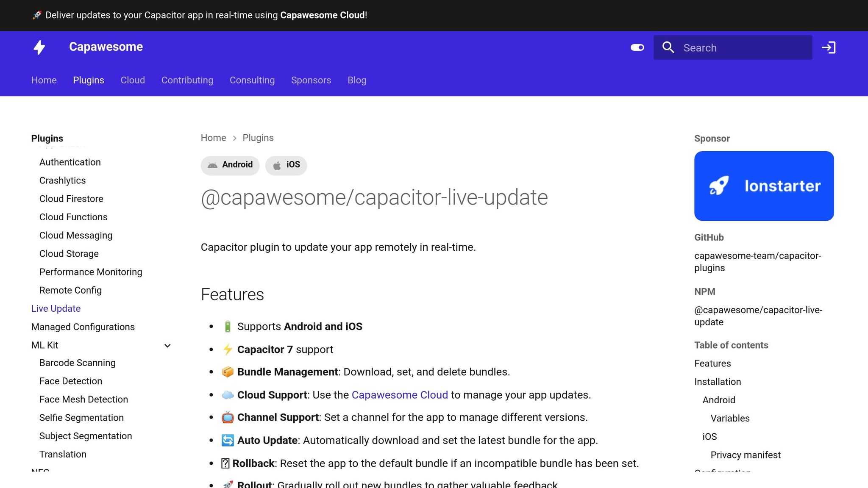Open the Blog tab
The width and height of the screenshot is (868, 488).
(357, 80)
